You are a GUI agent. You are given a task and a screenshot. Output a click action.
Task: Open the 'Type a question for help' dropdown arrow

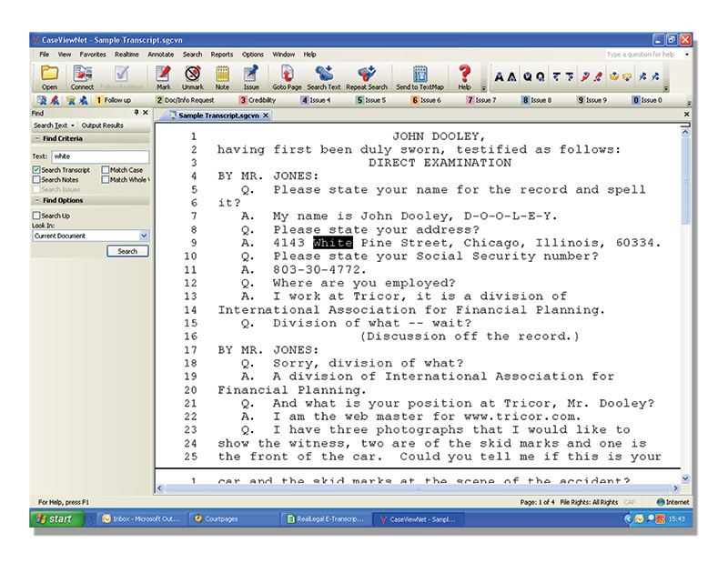click(687, 55)
